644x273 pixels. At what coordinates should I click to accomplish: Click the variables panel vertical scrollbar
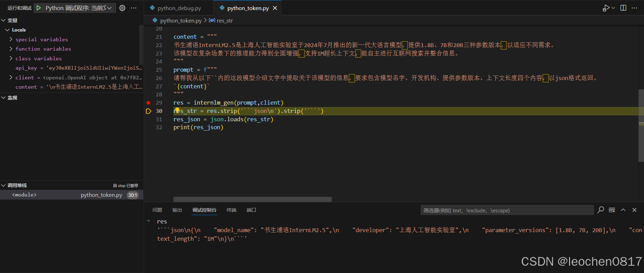click(141, 45)
